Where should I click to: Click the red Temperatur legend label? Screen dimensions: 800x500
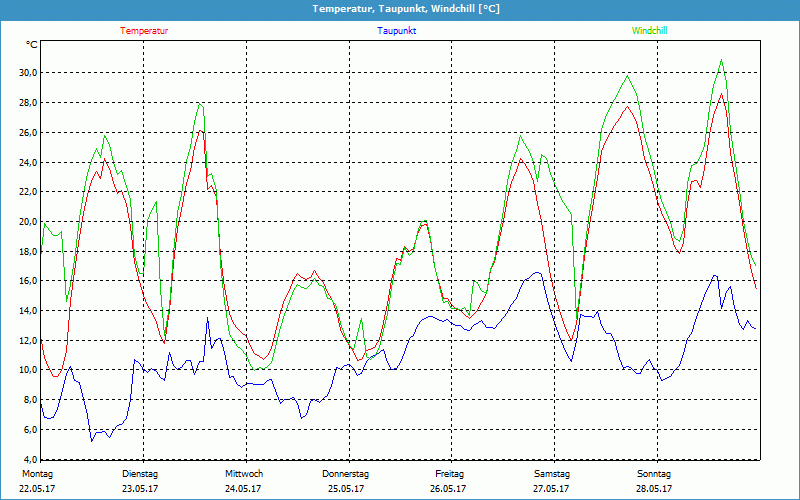click(144, 31)
